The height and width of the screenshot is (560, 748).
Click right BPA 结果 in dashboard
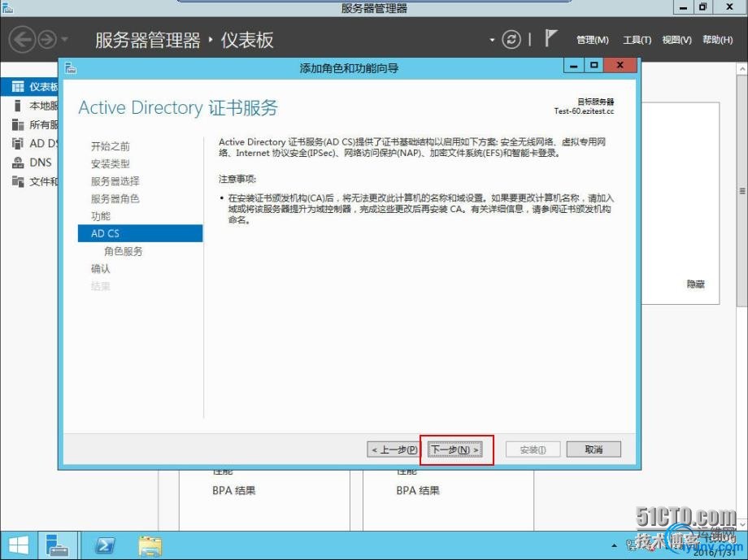point(418,490)
